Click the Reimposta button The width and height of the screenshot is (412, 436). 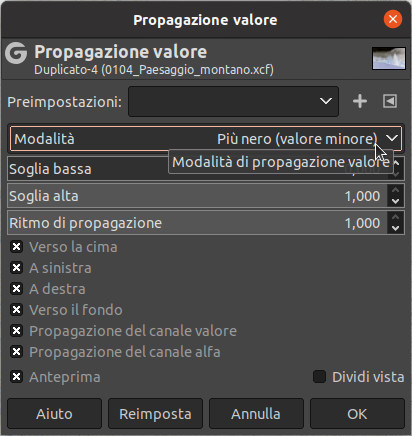click(x=155, y=414)
